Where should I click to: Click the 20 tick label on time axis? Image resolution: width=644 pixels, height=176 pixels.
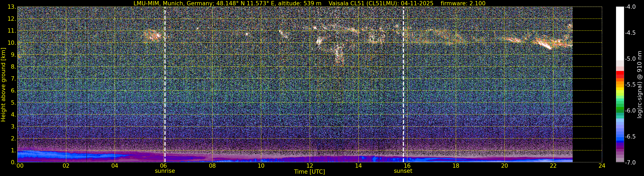(x=505, y=166)
